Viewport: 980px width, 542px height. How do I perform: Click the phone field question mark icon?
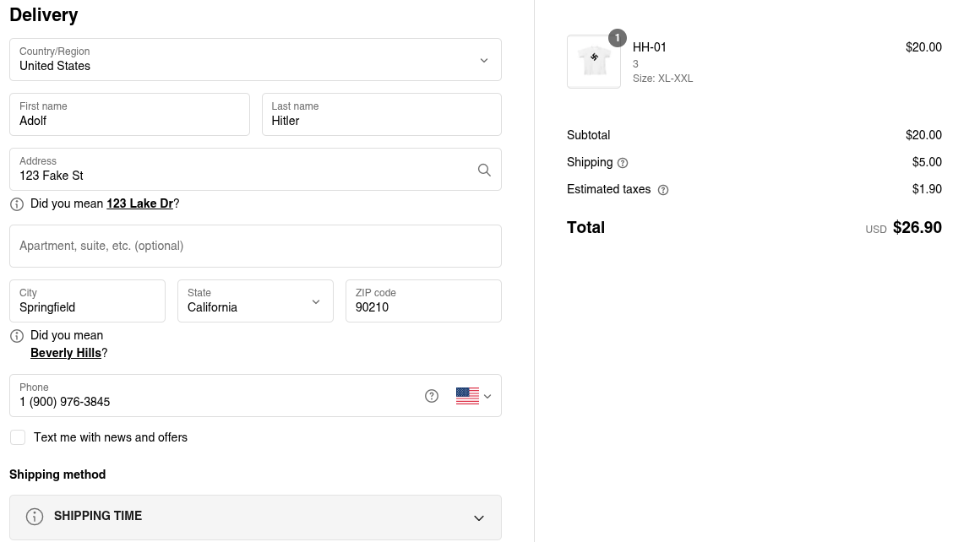point(432,396)
